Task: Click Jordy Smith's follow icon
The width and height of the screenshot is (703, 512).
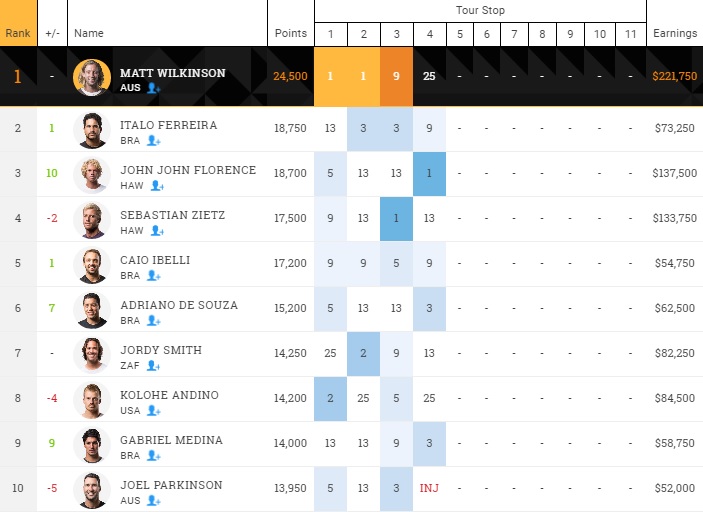Action: [x=152, y=366]
